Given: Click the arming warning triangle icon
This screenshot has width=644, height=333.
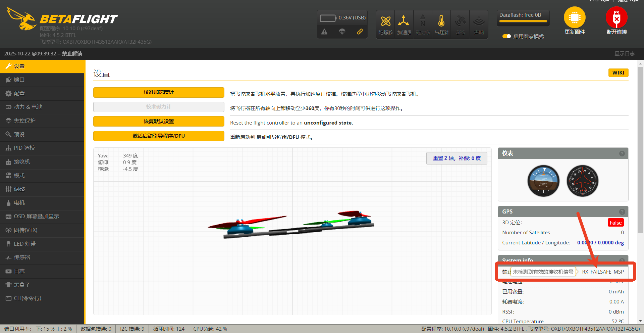Looking at the screenshot, I should tap(324, 32).
